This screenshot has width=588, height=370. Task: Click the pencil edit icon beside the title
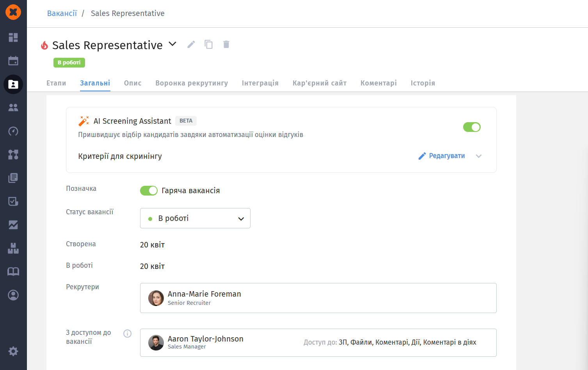191,44
